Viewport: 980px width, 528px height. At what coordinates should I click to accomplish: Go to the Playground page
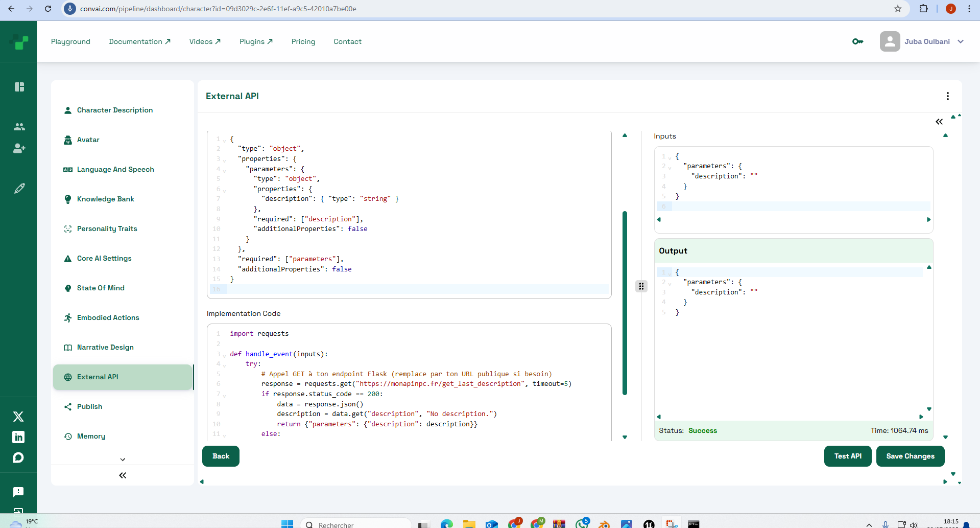tap(70, 41)
